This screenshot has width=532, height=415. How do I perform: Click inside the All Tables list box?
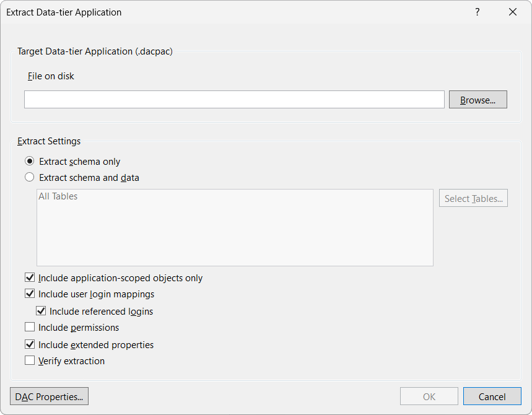coord(235,227)
